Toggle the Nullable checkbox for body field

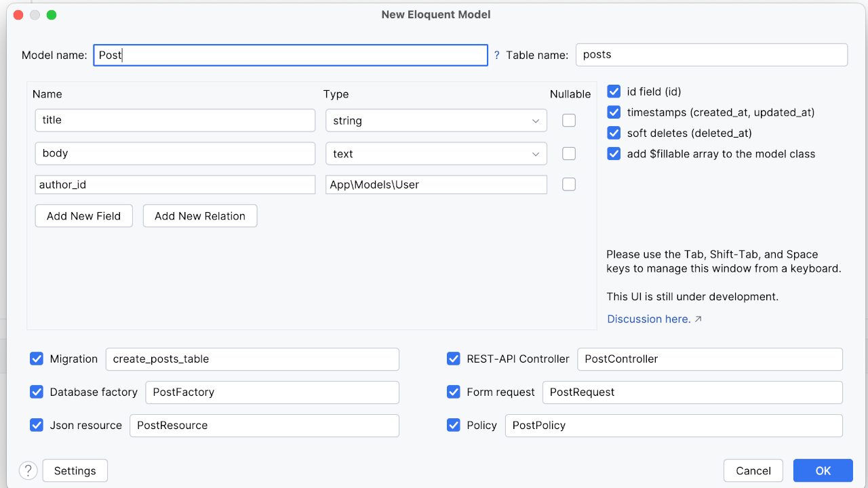coord(569,154)
